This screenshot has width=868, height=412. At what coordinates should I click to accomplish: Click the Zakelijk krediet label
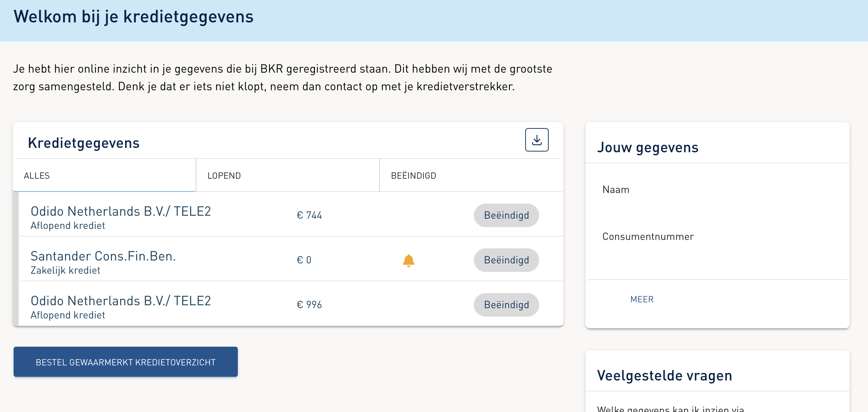[x=65, y=270]
